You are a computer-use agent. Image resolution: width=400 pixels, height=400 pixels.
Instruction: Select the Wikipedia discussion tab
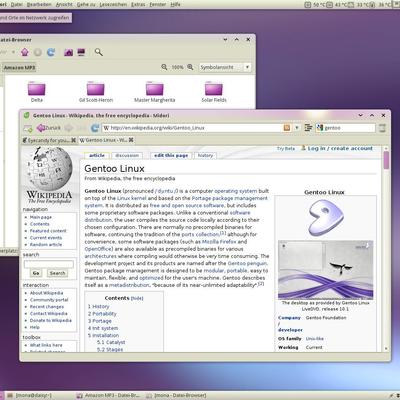coord(127,155)
